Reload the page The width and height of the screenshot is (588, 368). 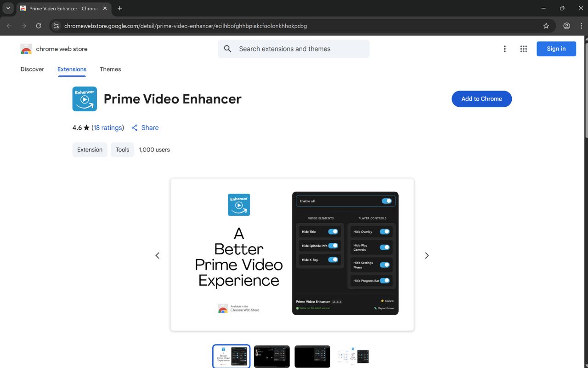point(39,26)
